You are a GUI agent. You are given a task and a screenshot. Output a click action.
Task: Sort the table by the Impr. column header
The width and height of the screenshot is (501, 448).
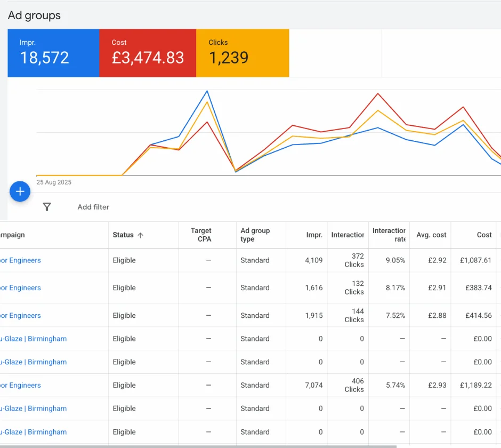click(314, 235)
